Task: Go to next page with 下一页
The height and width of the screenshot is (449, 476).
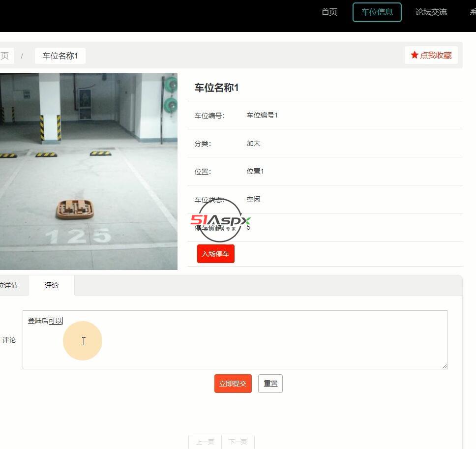Action: coord(238,442)
